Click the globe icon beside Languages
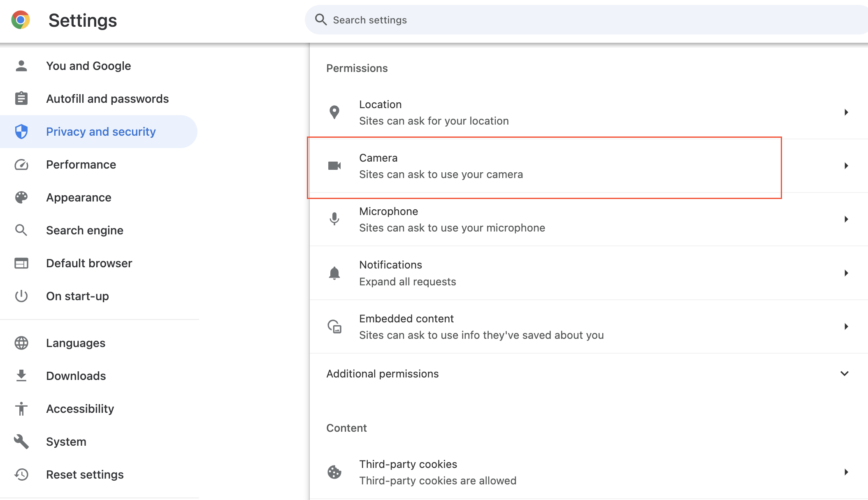 21,343
